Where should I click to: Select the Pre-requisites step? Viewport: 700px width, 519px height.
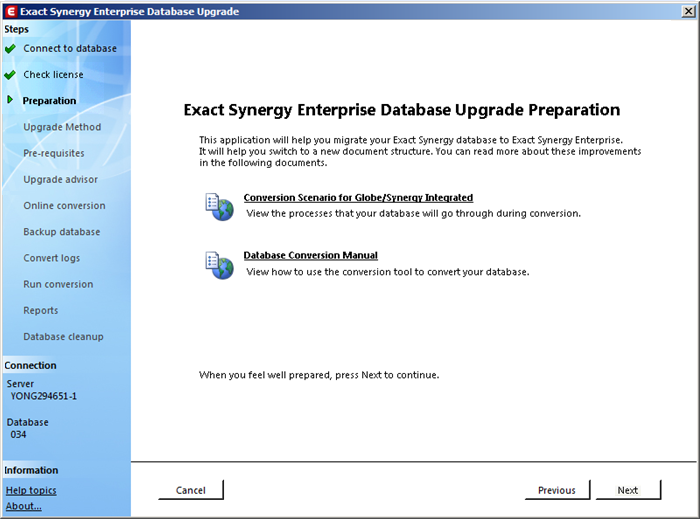54,153
